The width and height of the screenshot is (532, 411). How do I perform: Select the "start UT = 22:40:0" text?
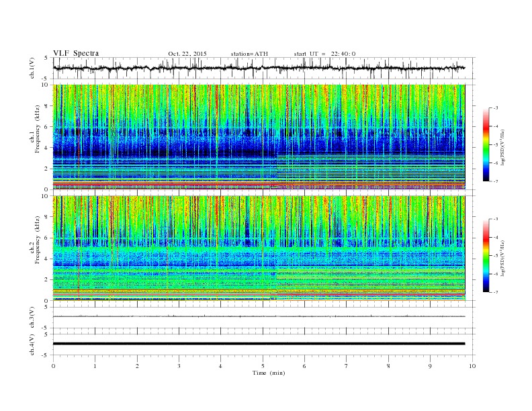324,54
